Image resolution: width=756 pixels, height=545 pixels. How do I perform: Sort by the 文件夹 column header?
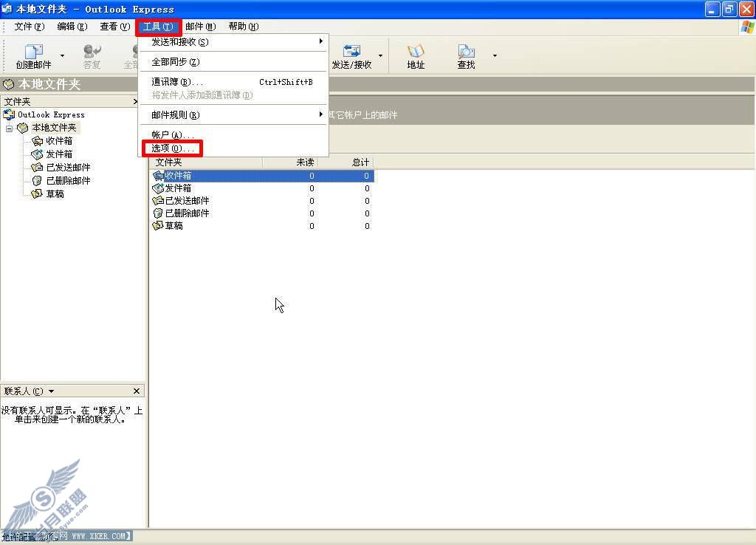point(207,162)
